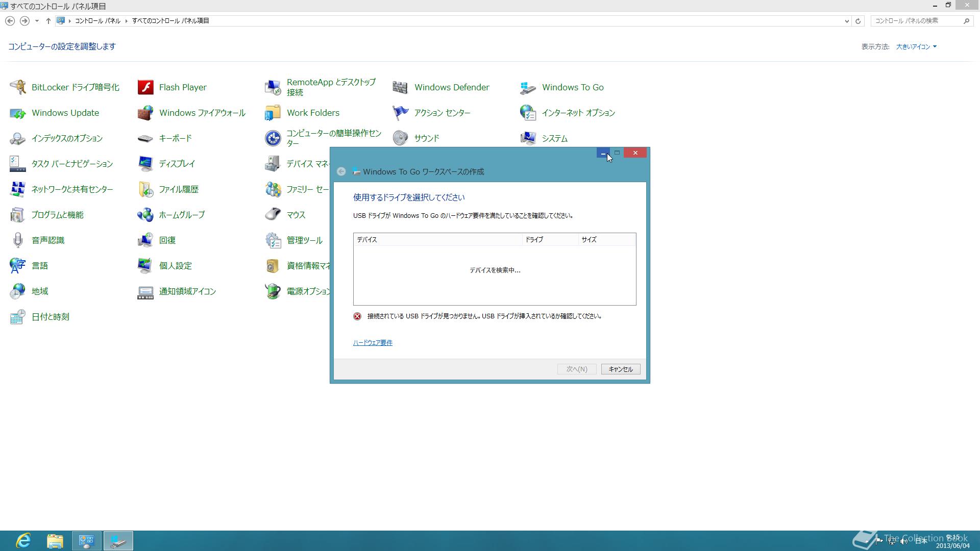Click the explorer forward navigation arrow

24,21
